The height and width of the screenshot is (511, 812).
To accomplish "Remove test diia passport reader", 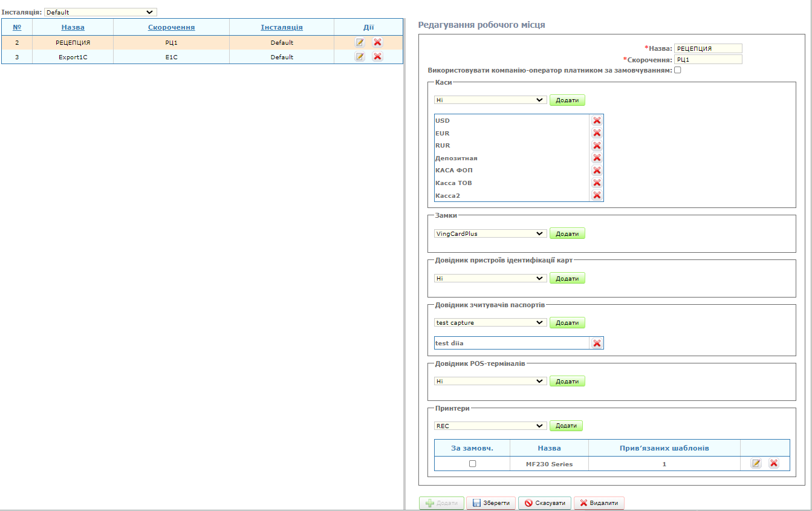I will point(597,343).
